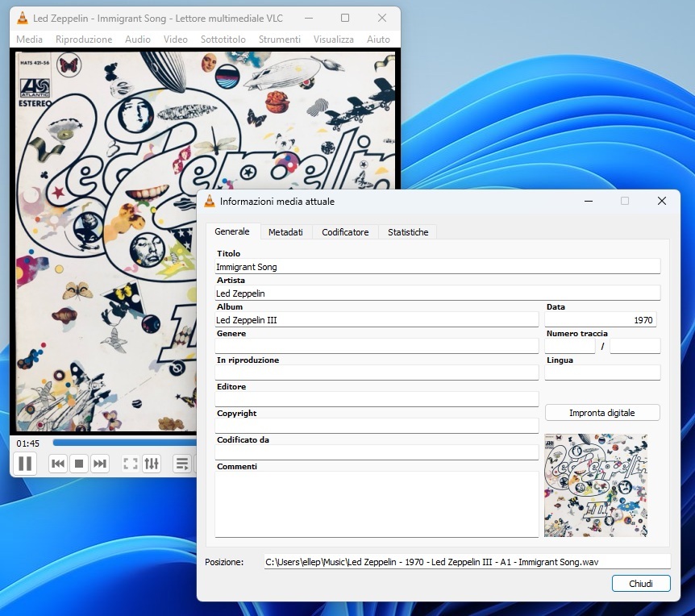Screen dimensions: 695x616
Task: Click the In riproduzione field
Action: click(377, 373)
